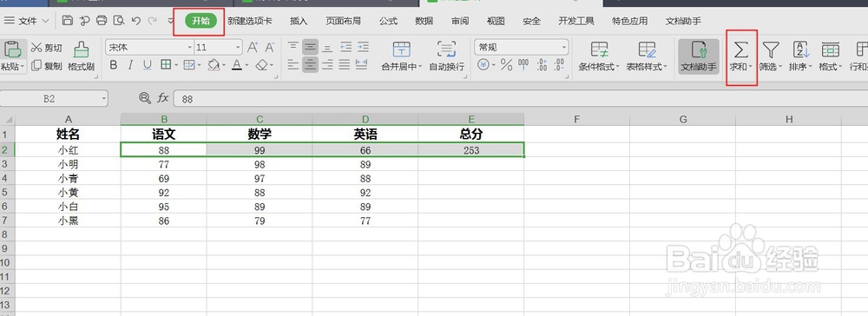Click the Document Assistant (文档助手) ribbon button
The height and width of the screenshot is (316, 868).
tap(699, 57)
